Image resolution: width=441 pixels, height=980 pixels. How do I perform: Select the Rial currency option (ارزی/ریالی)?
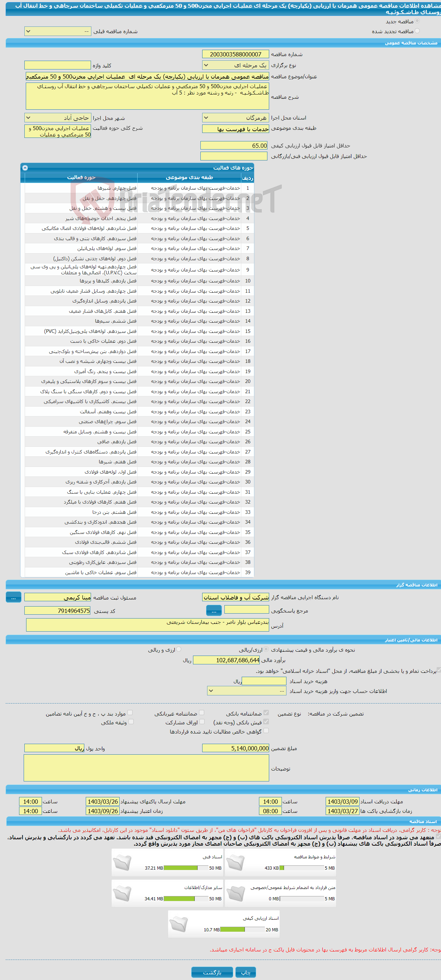click(x=266, y=650)
